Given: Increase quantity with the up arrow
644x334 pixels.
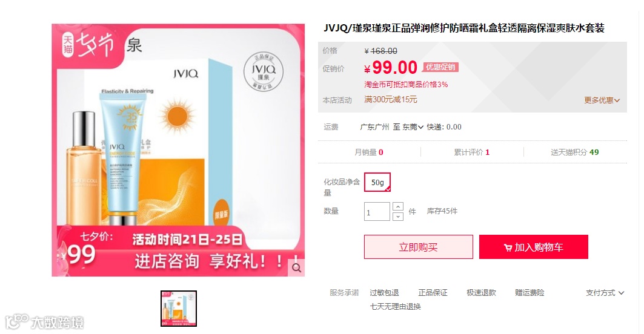Looking at the screenshot, I should pyautogui.click(x=398, y=206).
